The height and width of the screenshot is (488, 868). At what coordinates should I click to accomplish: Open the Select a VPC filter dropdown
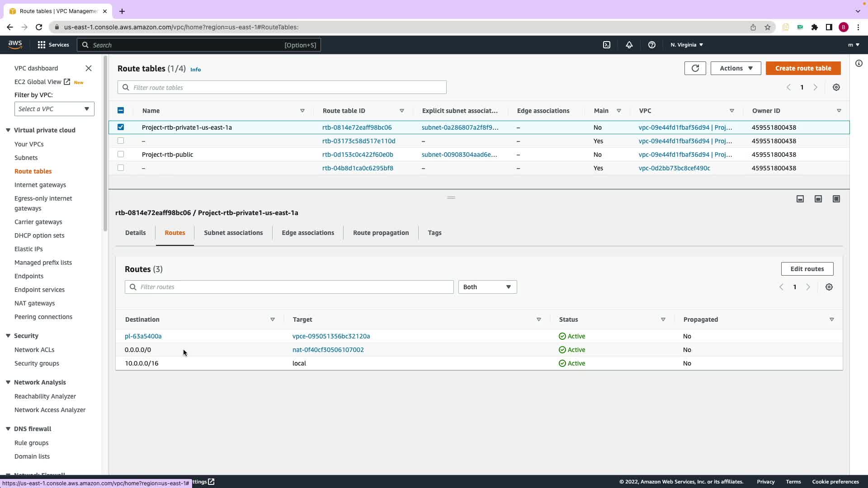(54, 109)
